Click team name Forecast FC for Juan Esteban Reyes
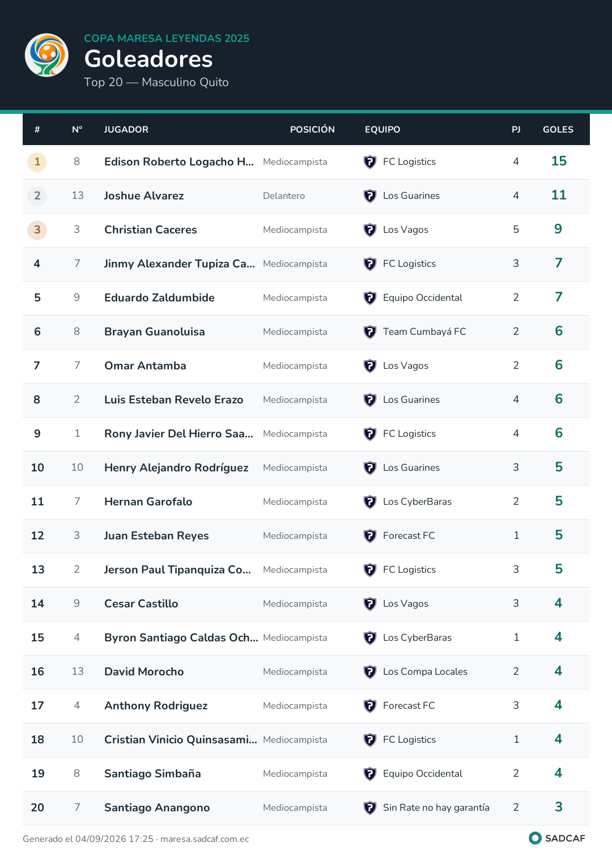Viewport: 612px width, 868px height. tap(409, 536)
